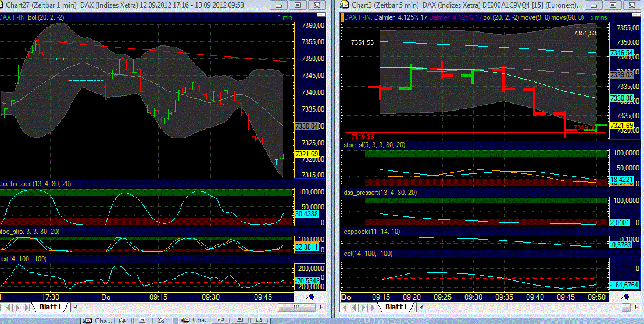The width and height of the screenshot is (644, 324).
Task: Click Chart3 horizontal scrollbar thumb
Action: click(626, 307)
